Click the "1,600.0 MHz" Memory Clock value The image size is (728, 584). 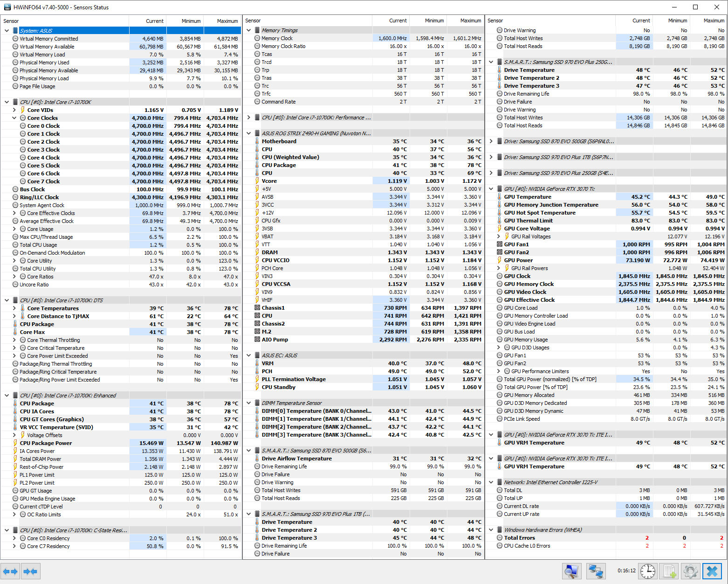click(x=392, y=38)
